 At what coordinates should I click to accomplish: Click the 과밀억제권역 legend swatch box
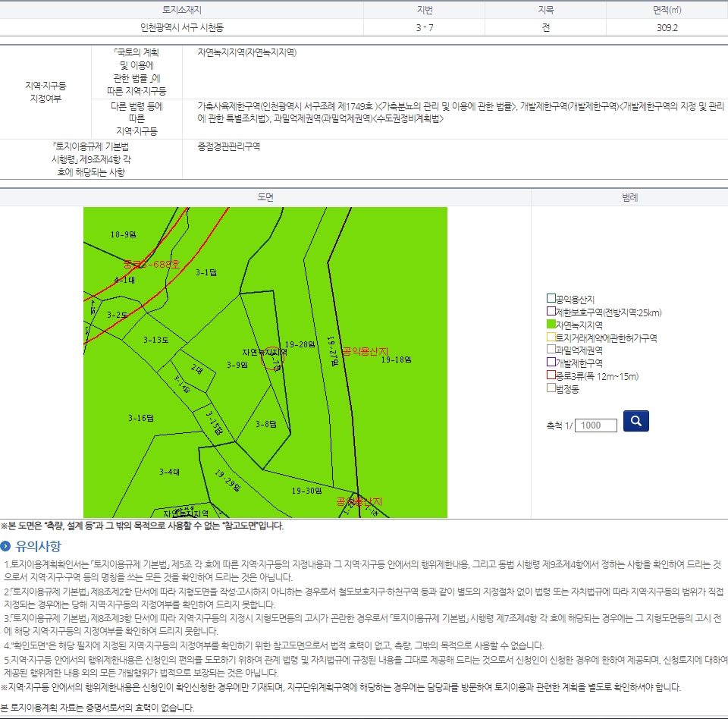click(551, 350)
